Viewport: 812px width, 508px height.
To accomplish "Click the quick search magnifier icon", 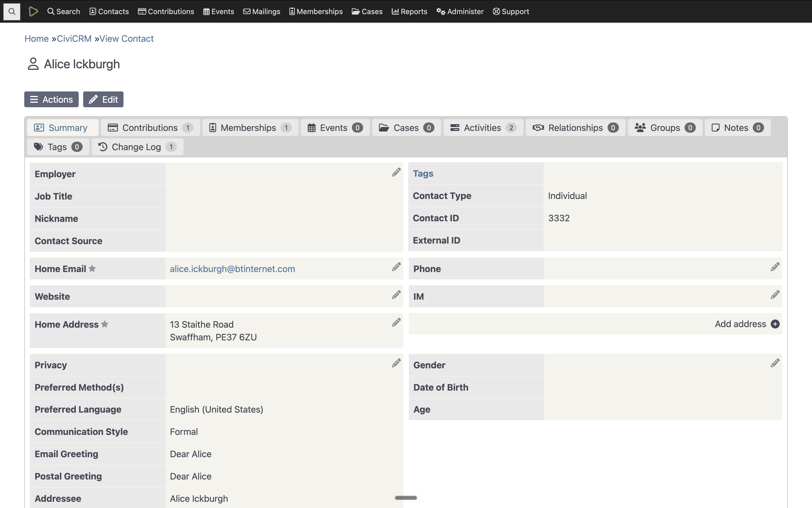I will tap(12, 11).
